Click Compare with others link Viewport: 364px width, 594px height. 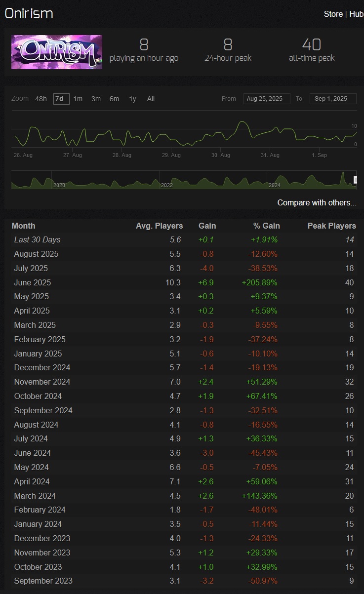pyautogui.click(x=317, y=202)
